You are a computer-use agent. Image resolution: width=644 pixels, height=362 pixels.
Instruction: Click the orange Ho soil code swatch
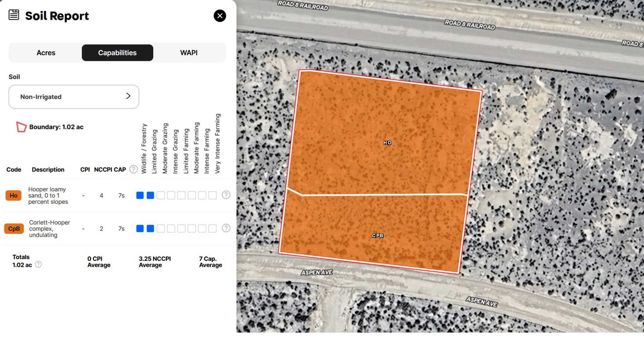[13, 195]
